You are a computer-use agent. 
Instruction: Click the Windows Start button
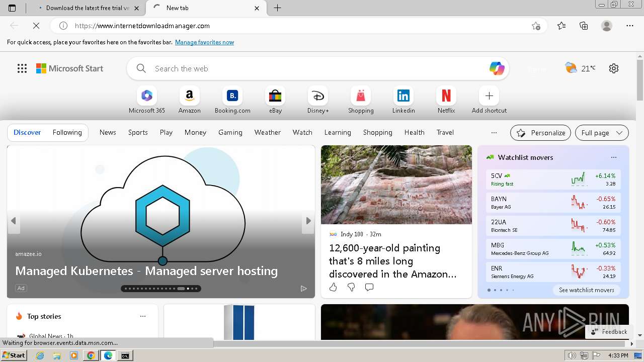(14, 355)
